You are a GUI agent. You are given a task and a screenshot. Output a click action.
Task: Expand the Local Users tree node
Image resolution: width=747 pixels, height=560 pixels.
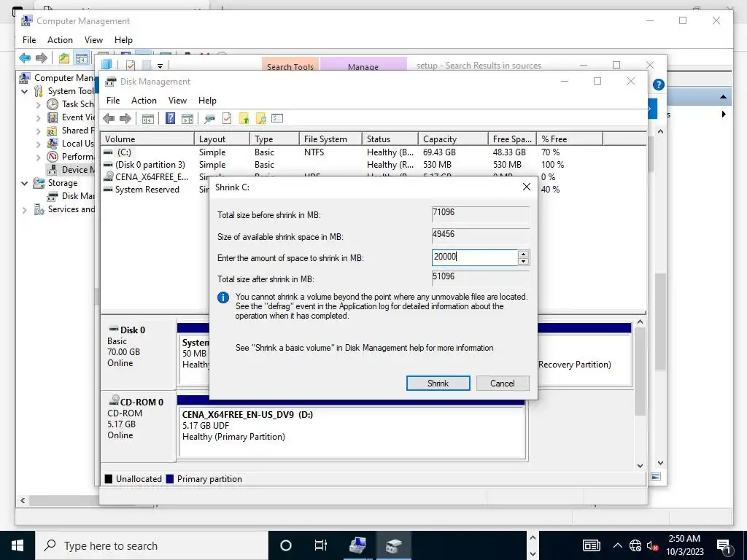39,144
